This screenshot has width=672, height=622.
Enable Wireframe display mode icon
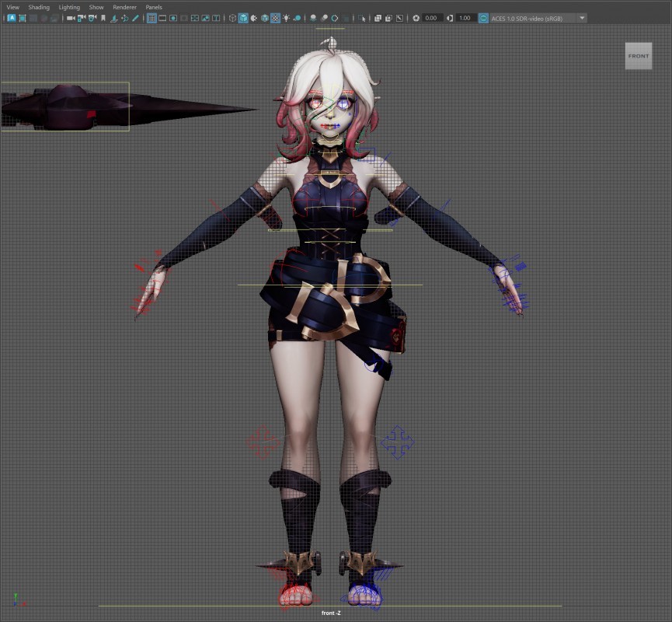tap(232, 18)
